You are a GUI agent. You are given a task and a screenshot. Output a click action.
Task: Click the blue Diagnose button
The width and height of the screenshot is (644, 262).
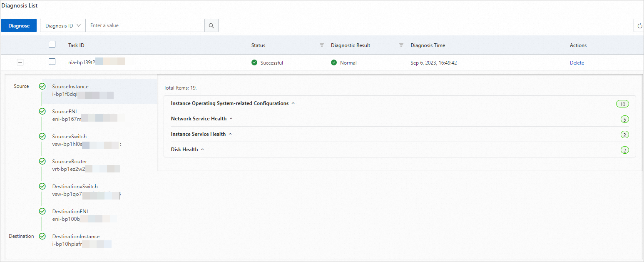(19, 25)
